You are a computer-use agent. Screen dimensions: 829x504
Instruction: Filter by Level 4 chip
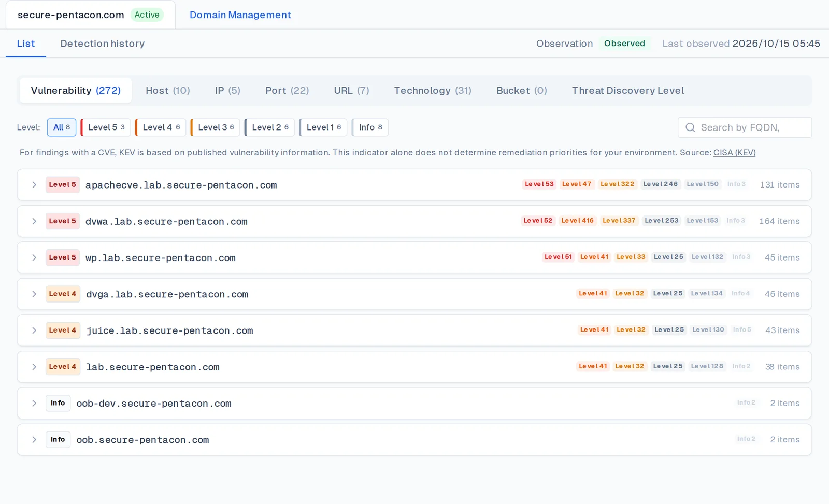click(x=161, y=127)
